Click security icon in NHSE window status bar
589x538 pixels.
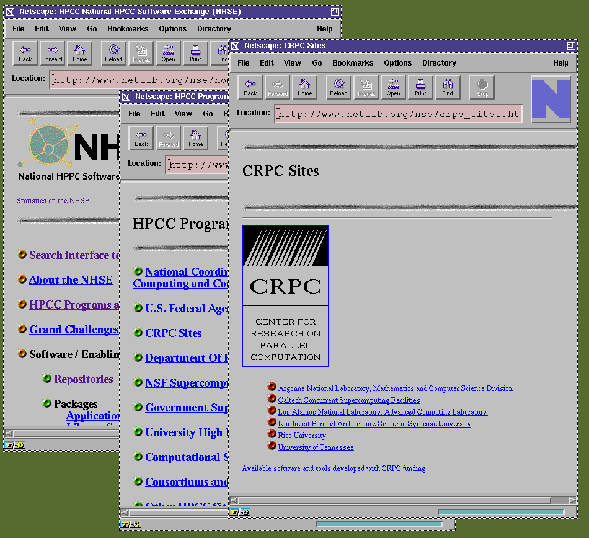pos(14,445)
